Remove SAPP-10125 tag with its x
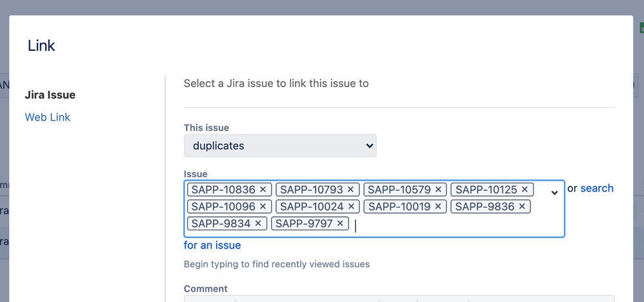The image size is (644, 302). (x=525, y=190)
